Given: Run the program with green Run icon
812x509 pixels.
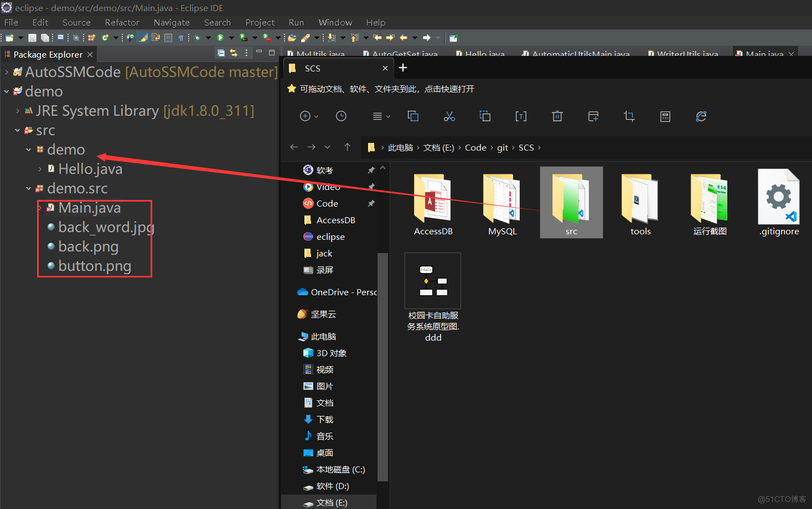Looking at the screenshot, I should click(220, 38).
